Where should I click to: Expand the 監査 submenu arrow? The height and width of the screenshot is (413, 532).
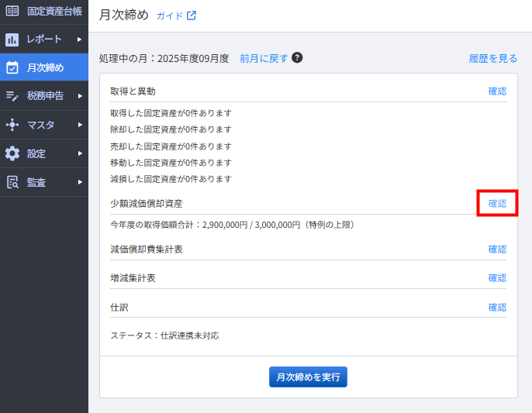80,182
